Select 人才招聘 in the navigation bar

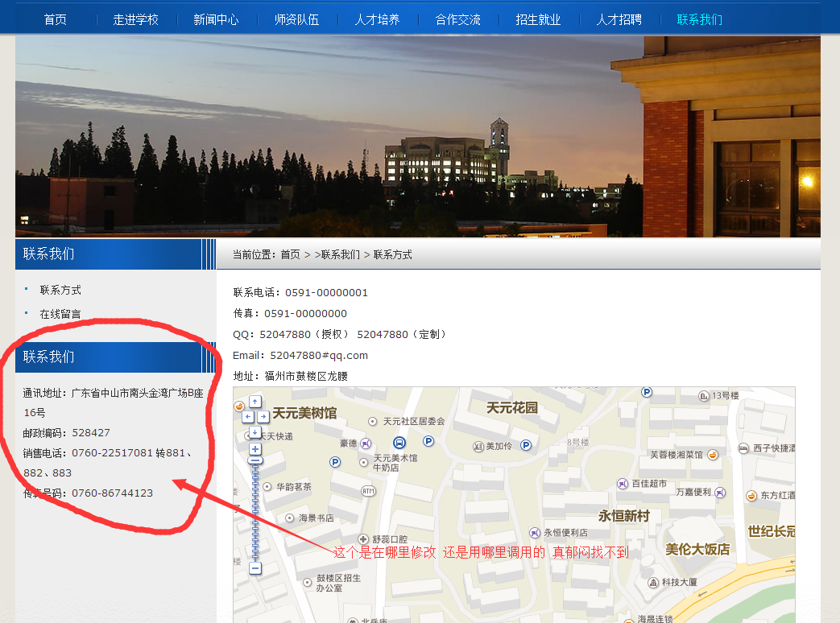click(619, 19)
